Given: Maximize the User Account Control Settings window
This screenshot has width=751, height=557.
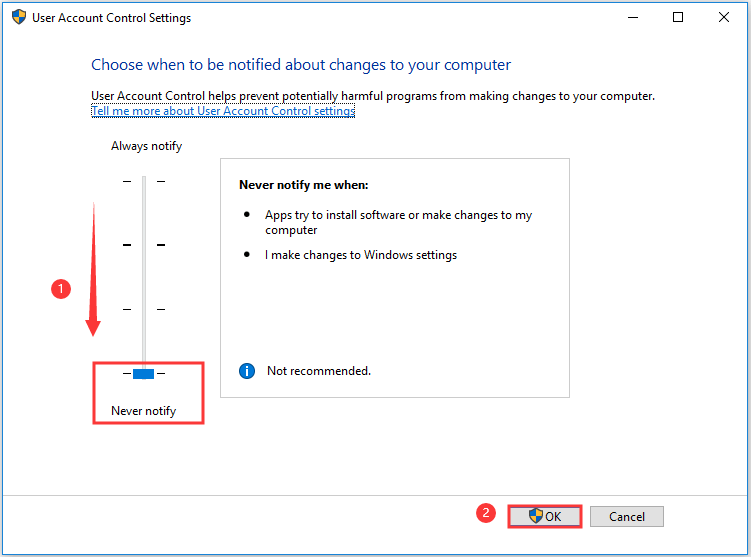Looking at the screenshot, I should pyautogui.click(x=678, y=17).
